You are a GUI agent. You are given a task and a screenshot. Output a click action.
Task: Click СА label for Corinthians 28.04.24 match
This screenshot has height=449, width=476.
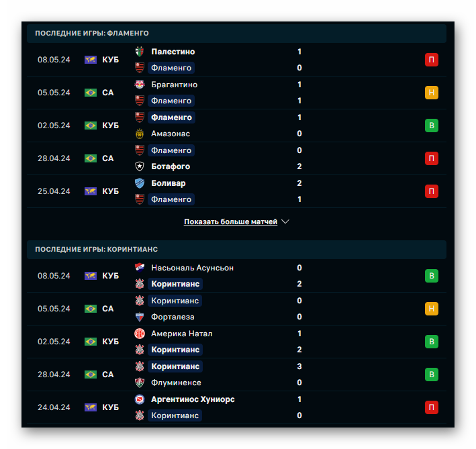[108, 375]
